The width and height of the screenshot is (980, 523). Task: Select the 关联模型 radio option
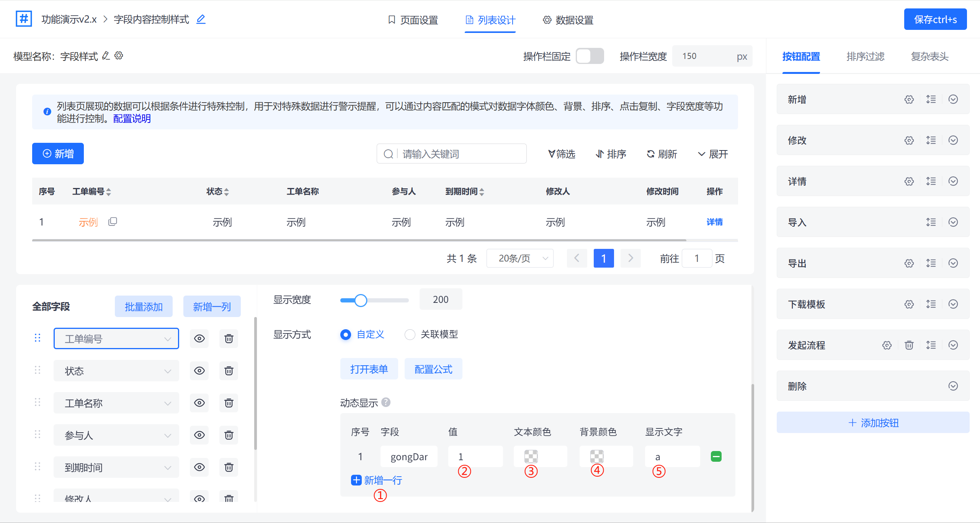410,335
